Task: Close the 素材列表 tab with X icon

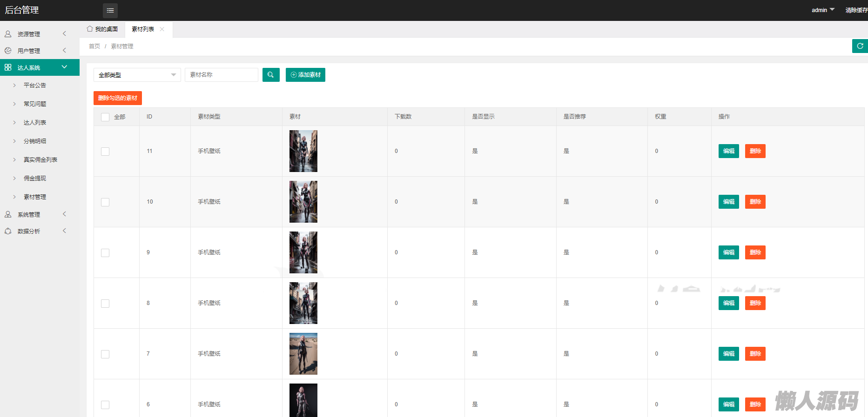Action: point(162,29)
